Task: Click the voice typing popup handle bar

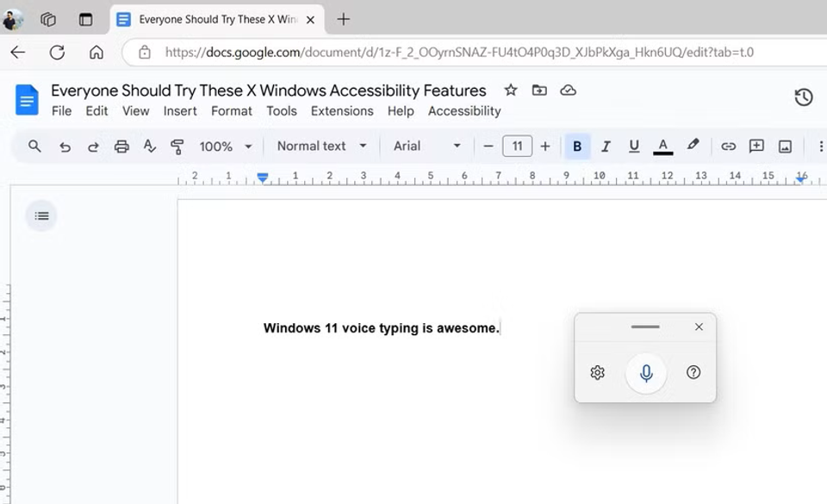Action: pyautogui.click(x=645, y=327)
